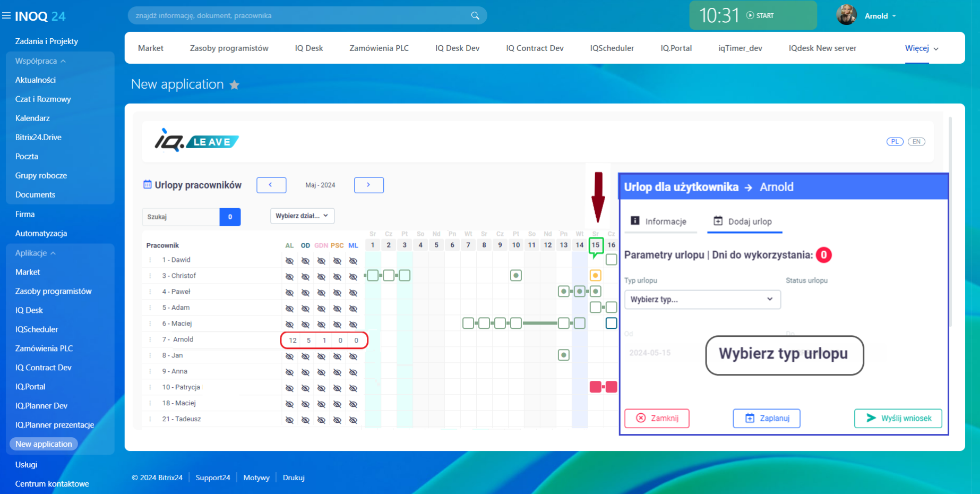Open the Wybierz dział dropdown
The height and width of the screenshot is (494, 980).
pos(303,216)
